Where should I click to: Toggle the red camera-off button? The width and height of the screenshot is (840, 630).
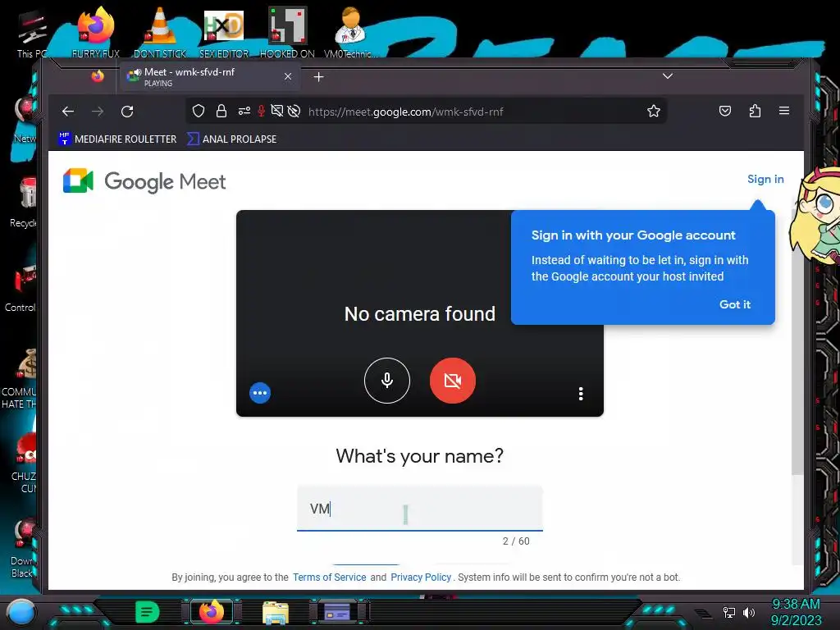point(452,381)
